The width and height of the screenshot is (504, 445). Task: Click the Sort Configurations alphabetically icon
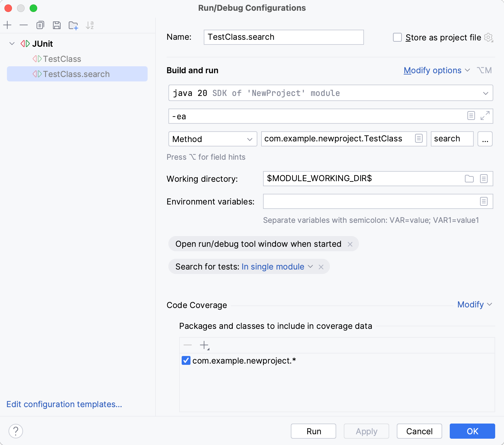90,25
